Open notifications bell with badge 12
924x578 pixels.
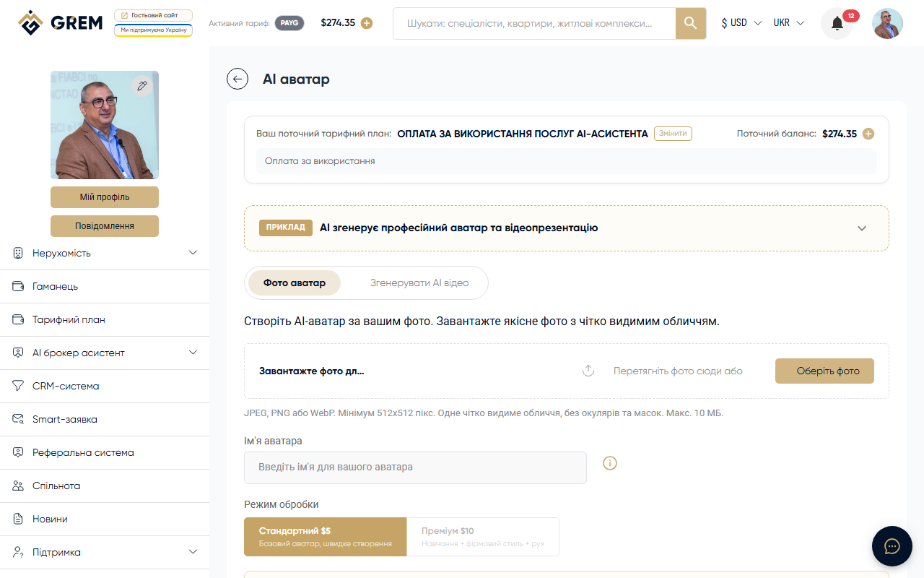pyautogui.click(x=837, y=23)
